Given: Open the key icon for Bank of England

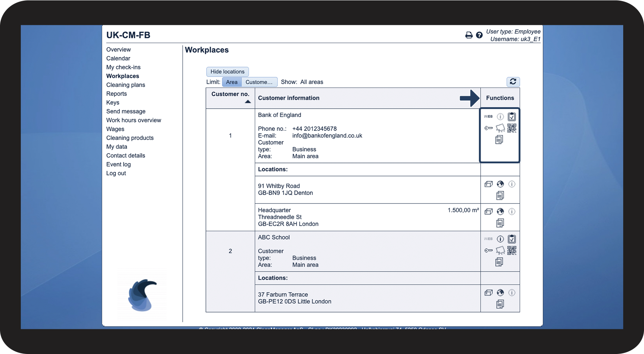Looking at the screenshot, I should 488,128.
